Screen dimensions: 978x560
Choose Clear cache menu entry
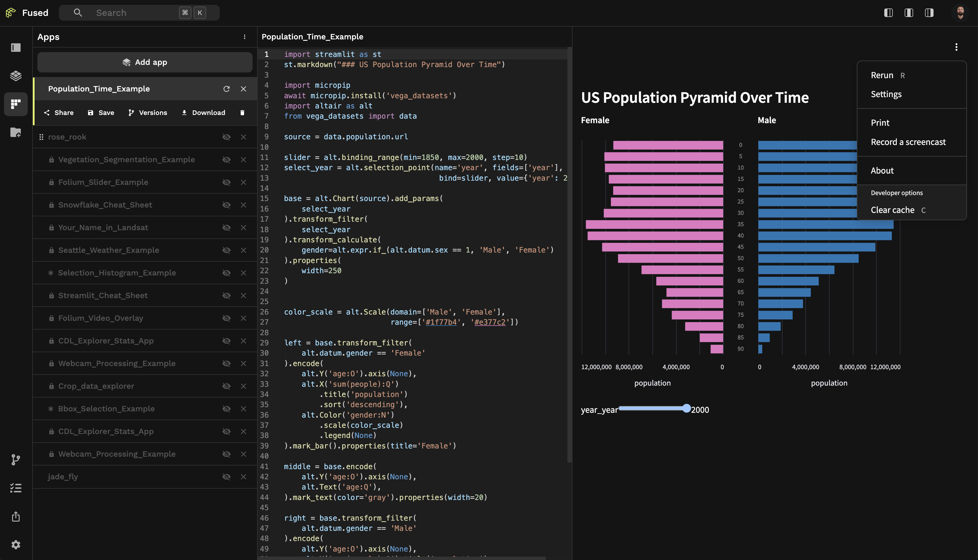pyautogui.click(x=892, y=210)
